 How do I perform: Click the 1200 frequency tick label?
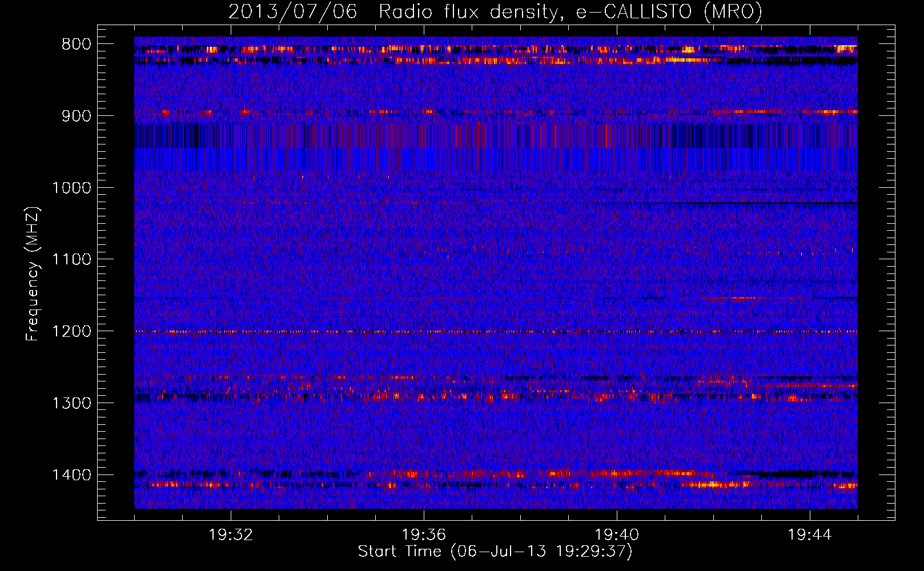71,332
